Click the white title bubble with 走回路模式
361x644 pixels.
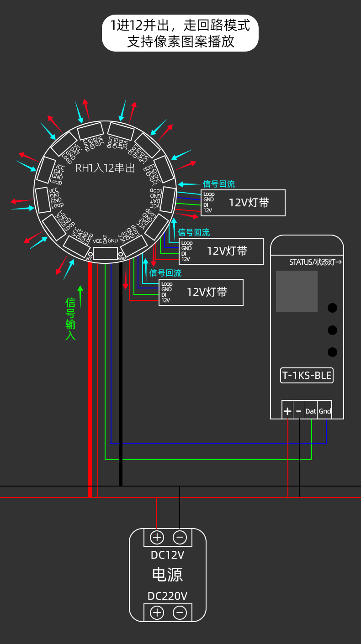click(180, 33)
